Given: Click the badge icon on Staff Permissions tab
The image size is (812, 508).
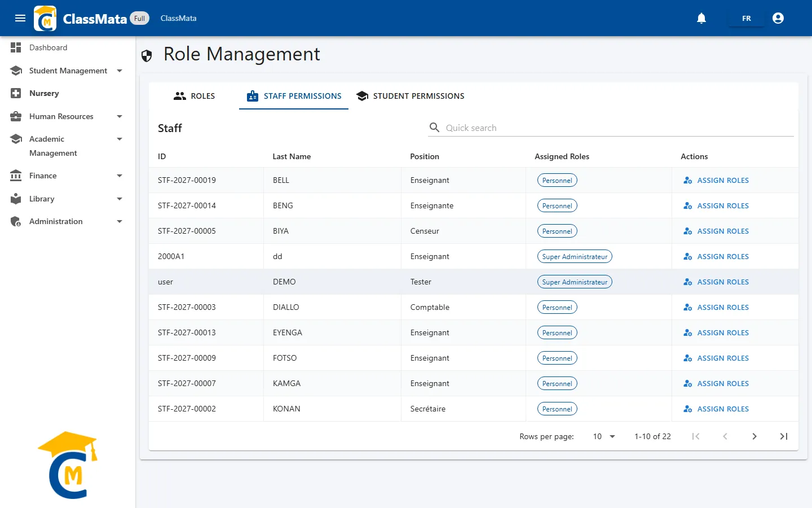Looking at the screenshot, I should click(x=253, y=96).
